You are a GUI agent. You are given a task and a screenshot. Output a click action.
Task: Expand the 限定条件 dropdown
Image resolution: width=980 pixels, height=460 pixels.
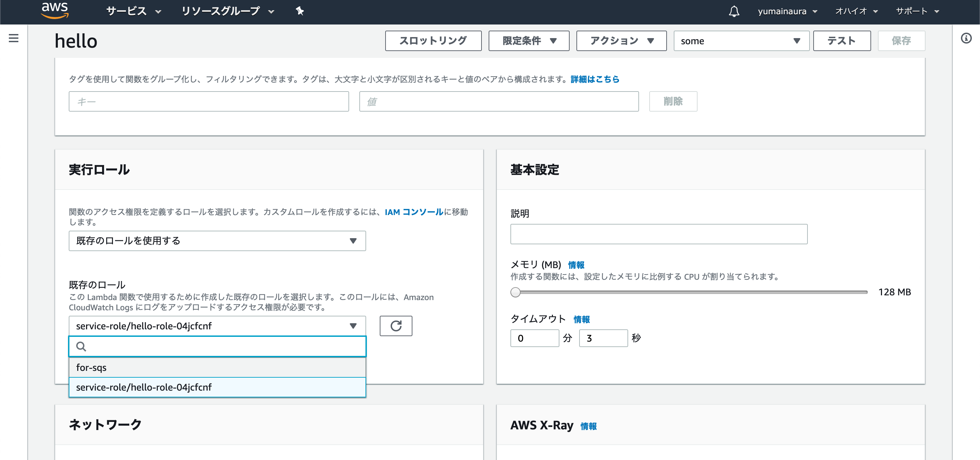528,41
